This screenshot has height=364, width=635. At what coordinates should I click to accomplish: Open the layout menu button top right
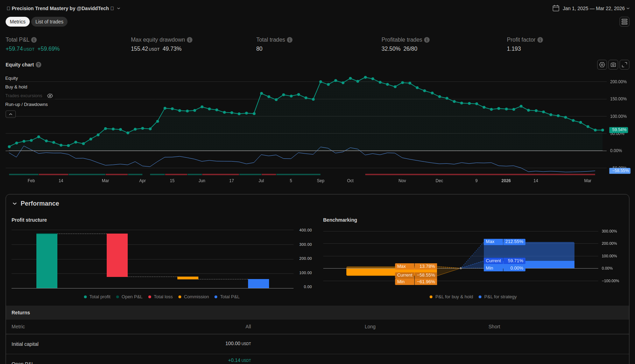(624, 22)
